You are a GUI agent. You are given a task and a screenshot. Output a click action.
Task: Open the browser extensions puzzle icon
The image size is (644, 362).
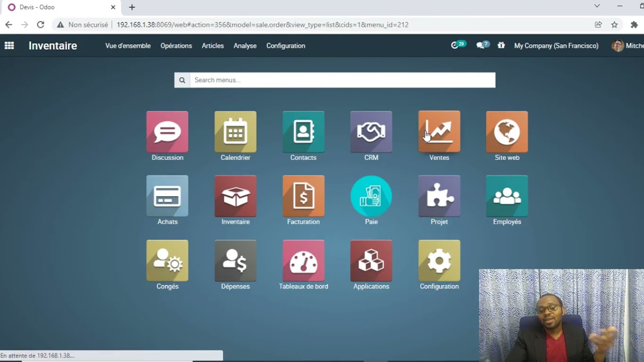tap(634, 25)
